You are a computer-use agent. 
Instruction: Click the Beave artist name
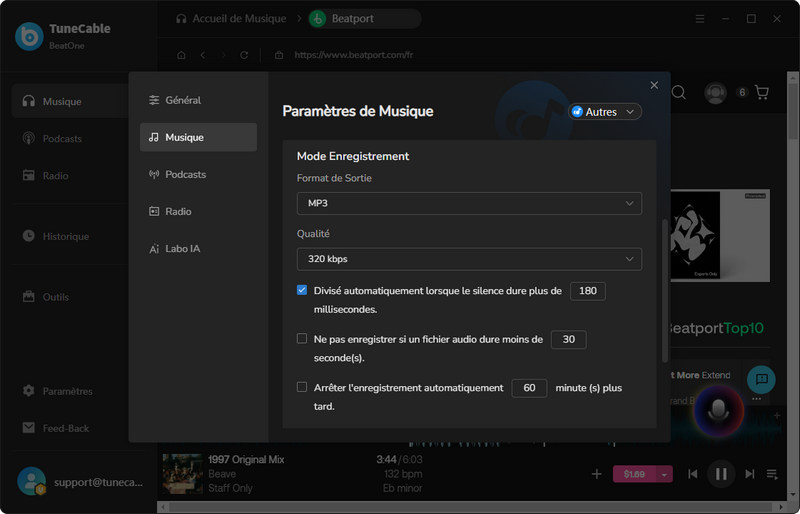222,474
